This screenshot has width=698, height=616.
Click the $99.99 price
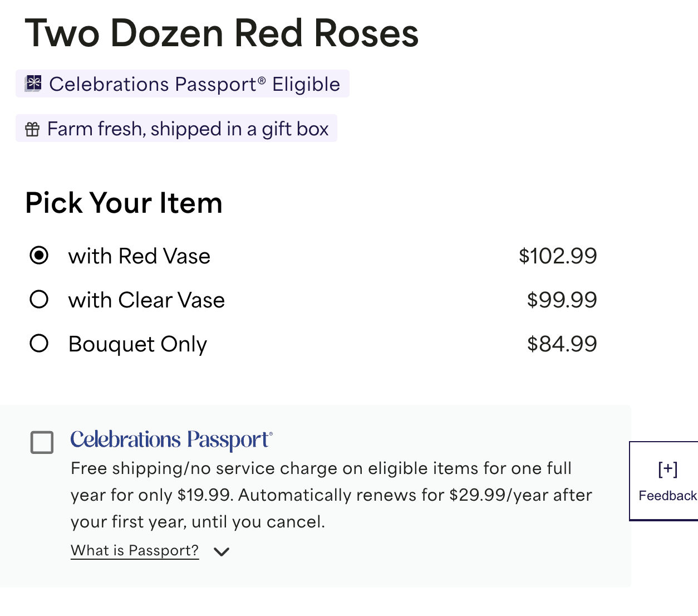point(562,300)
